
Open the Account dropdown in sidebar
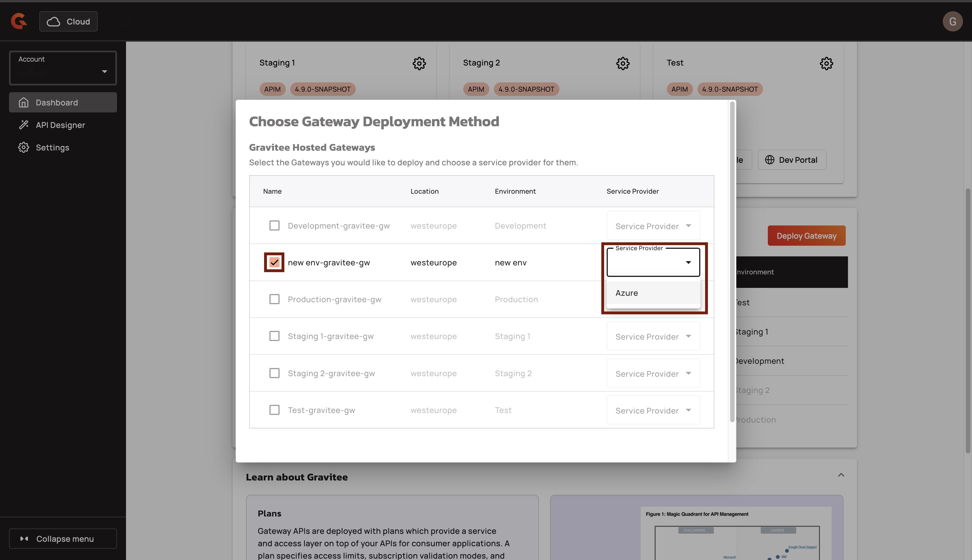point(63,68)
